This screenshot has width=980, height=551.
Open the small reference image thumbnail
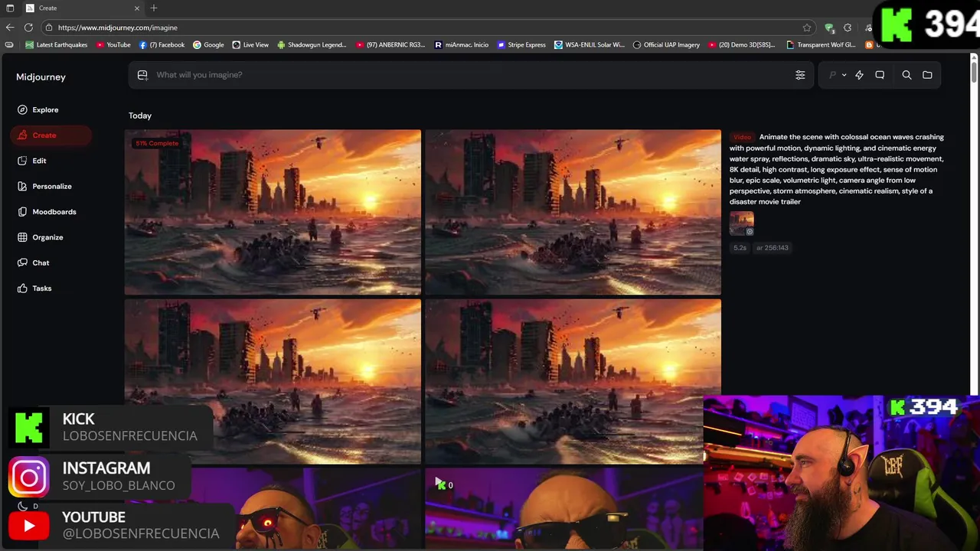click(742, 223)
